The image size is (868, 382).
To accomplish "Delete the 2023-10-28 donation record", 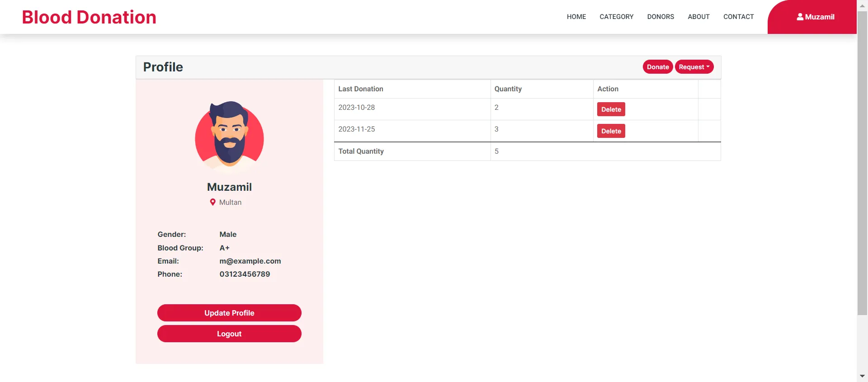I will coord(611,109).
